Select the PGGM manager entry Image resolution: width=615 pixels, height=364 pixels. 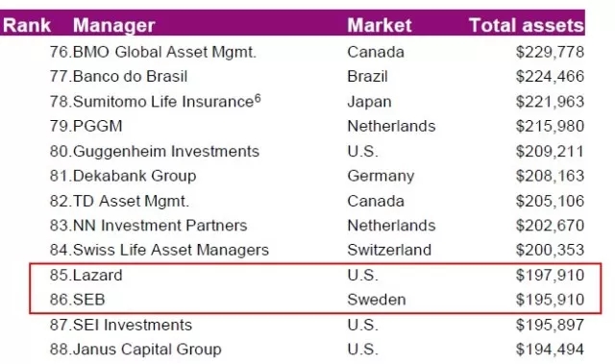point(98,126)
